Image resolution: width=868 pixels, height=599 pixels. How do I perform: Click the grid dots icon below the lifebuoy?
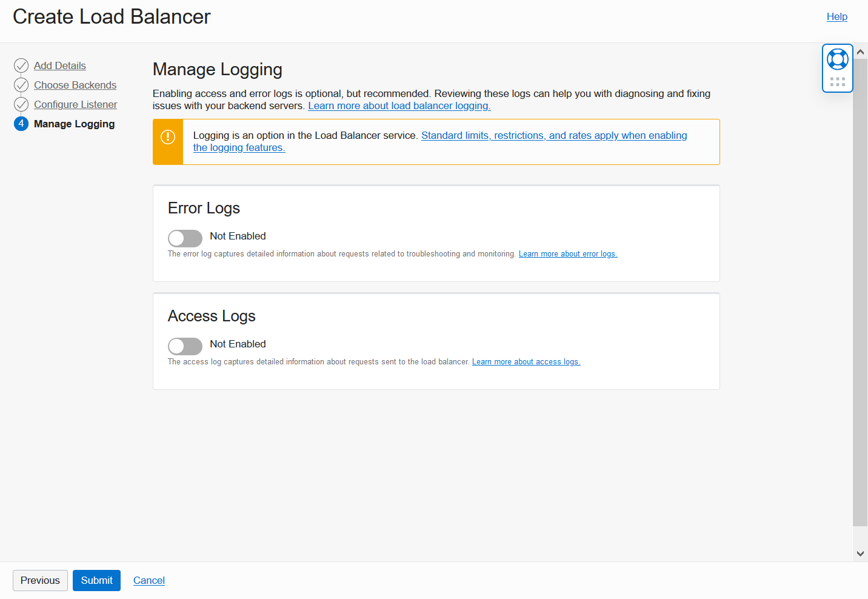coord(837,81)
